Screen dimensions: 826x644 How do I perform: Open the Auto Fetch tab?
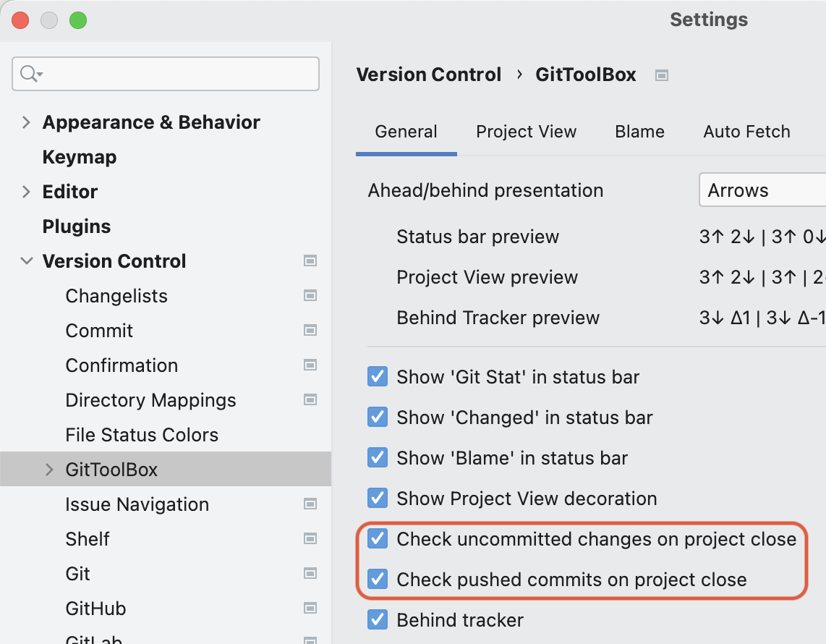point(746,131)
